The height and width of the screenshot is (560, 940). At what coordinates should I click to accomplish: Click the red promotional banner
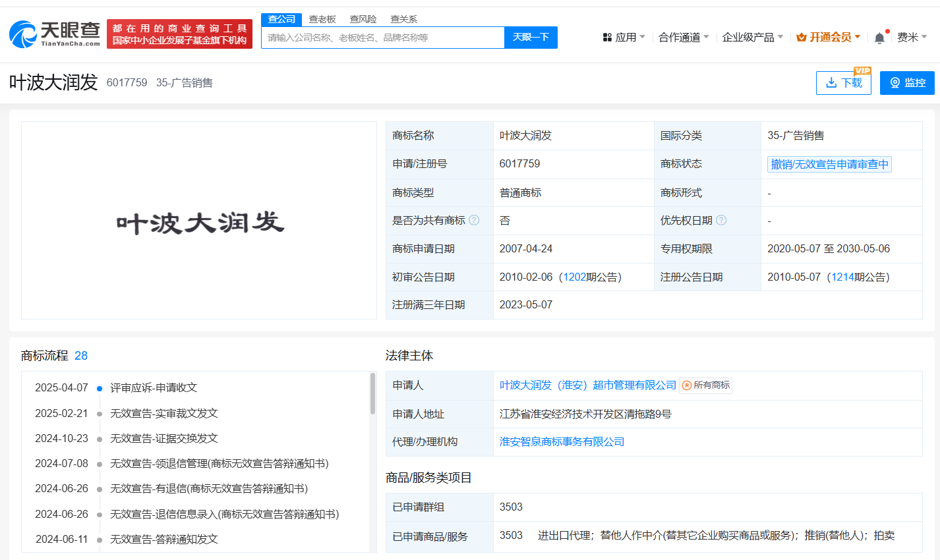click(179, 34)
